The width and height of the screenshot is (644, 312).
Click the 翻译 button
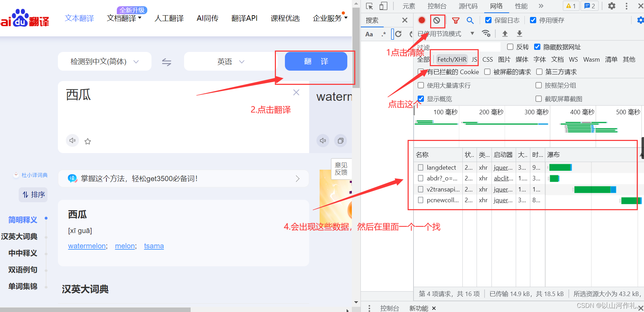pyautogui.click(x=316, y=61)
